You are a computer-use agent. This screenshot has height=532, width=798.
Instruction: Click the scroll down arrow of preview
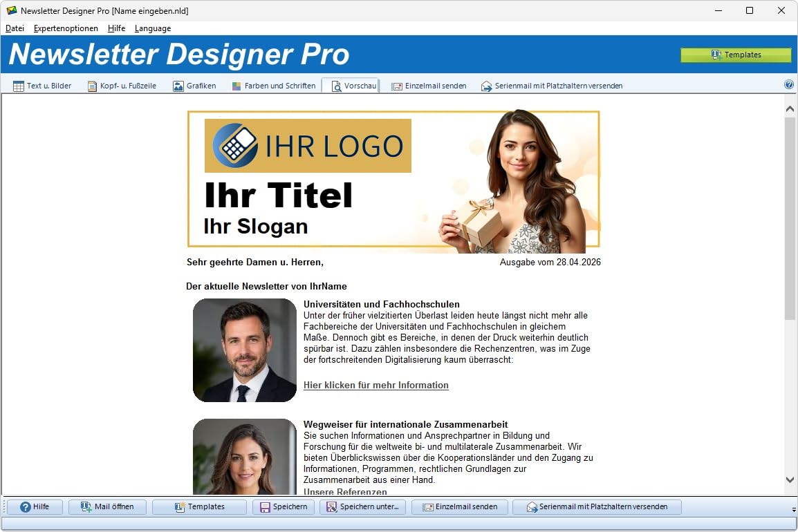coord(790,479)
